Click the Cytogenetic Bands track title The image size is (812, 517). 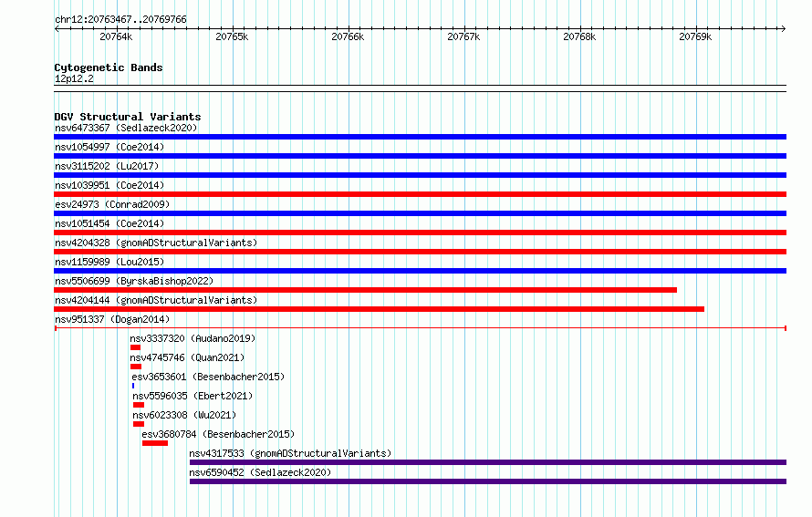109,67
